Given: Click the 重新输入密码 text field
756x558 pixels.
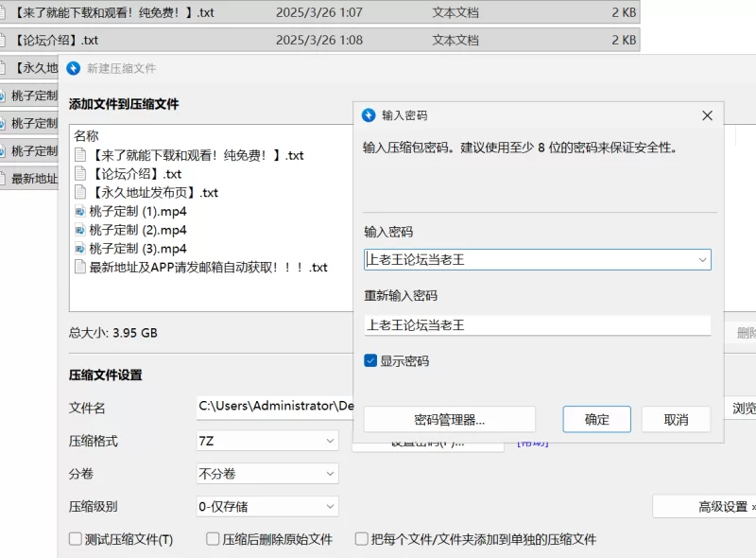Looking at the screenshot, I should tap(537, 324).
